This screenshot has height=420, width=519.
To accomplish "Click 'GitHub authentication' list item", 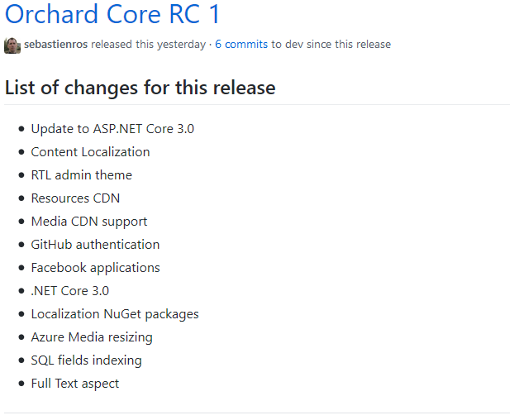I will 95,245.
